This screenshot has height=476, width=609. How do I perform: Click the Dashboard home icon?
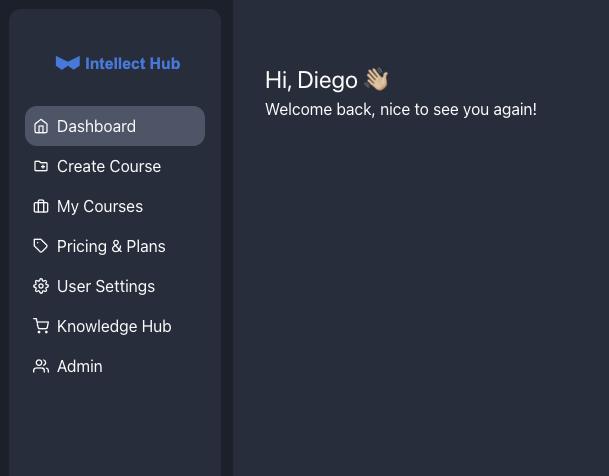tap(41, 126)
